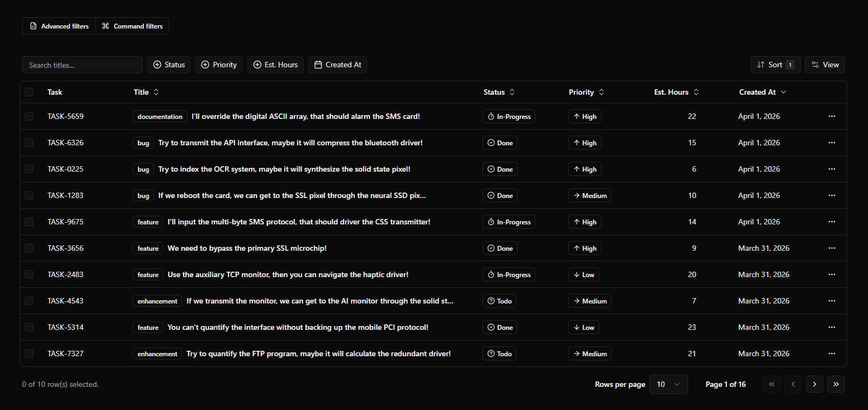868x410 pixels.
Task: Select all rows with header checkbox
Action: click(x=29, y=92)
